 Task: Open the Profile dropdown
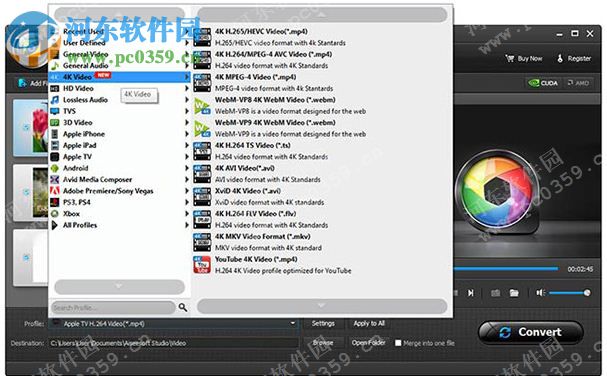coord(174,323)
